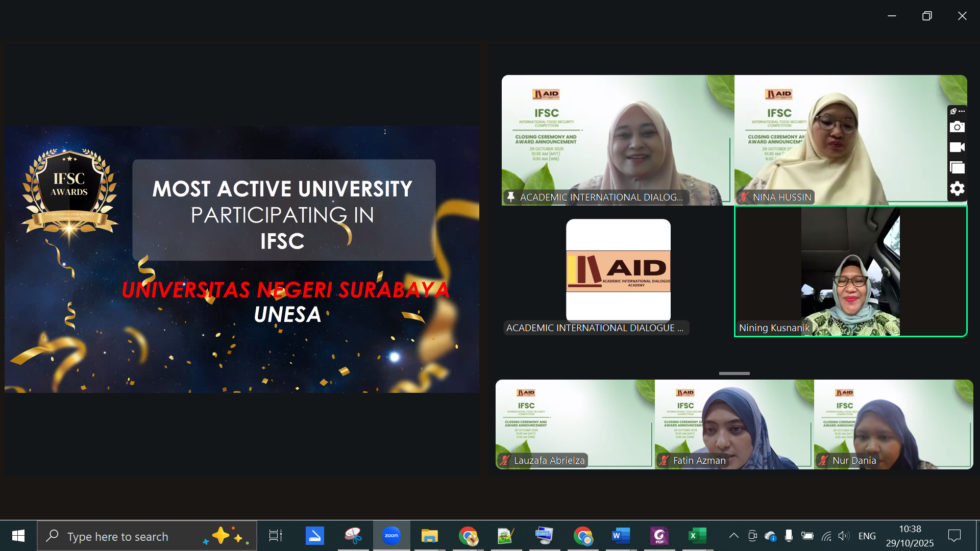Click the muted microphone icon on Fatin Azman
Screen dimensions: 980x551
664,461
